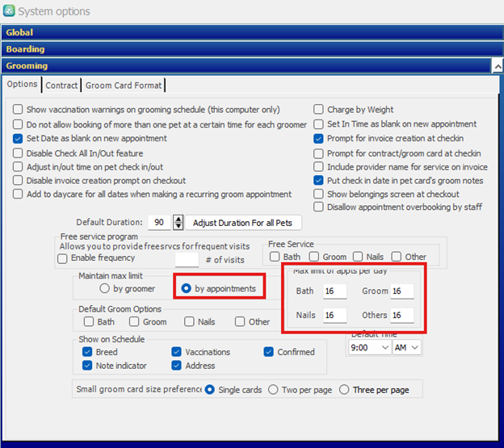Check Default Groom Options Nails checkbox
The image size is (504, 448).
(189, 321)
